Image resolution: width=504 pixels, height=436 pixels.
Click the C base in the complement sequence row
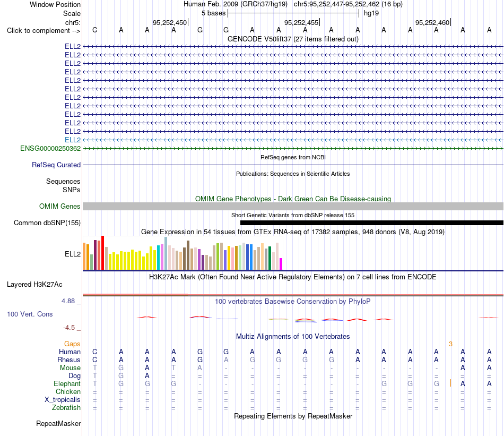point(94,30)
